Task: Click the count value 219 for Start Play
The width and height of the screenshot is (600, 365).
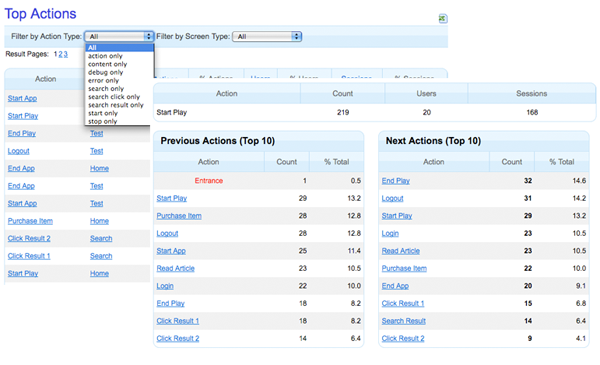Action: [343, 112]
